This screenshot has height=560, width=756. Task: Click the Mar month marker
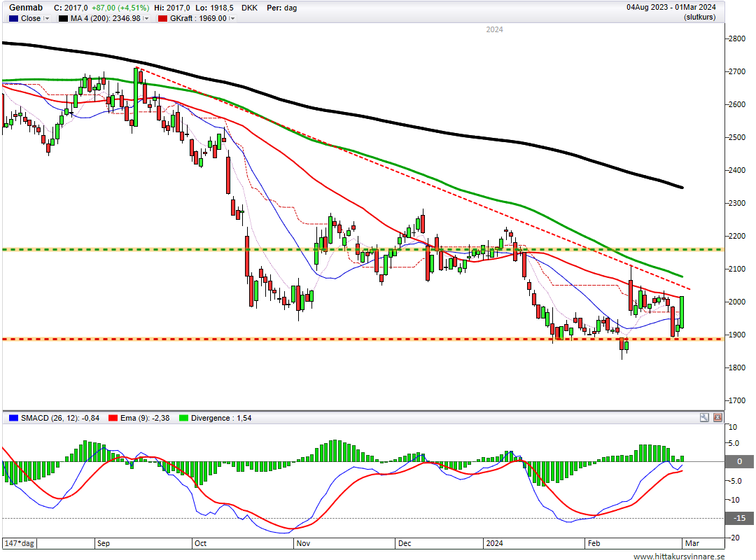tap(692, 543)
